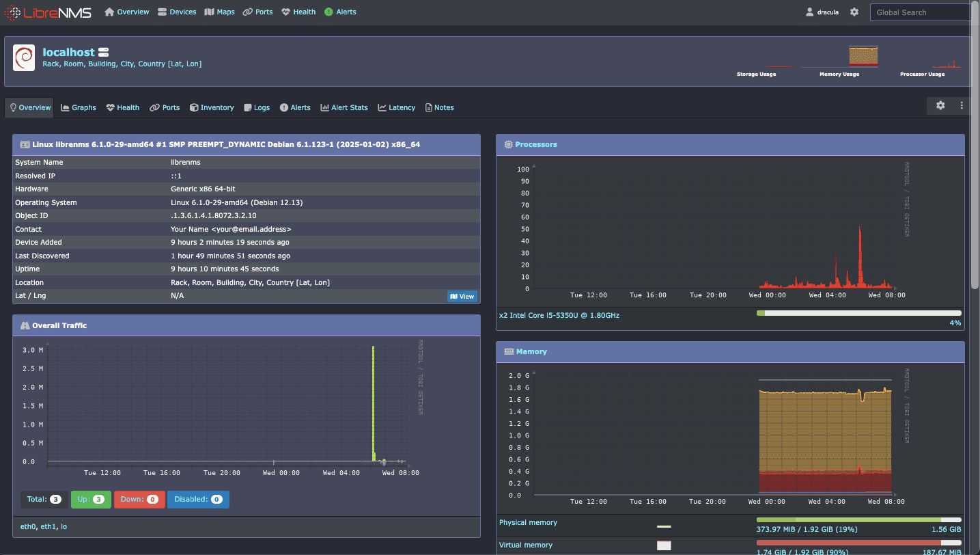This screenshot has width=980, height=555.
Task: Open the dracula user menu
Action: [822, 12]
